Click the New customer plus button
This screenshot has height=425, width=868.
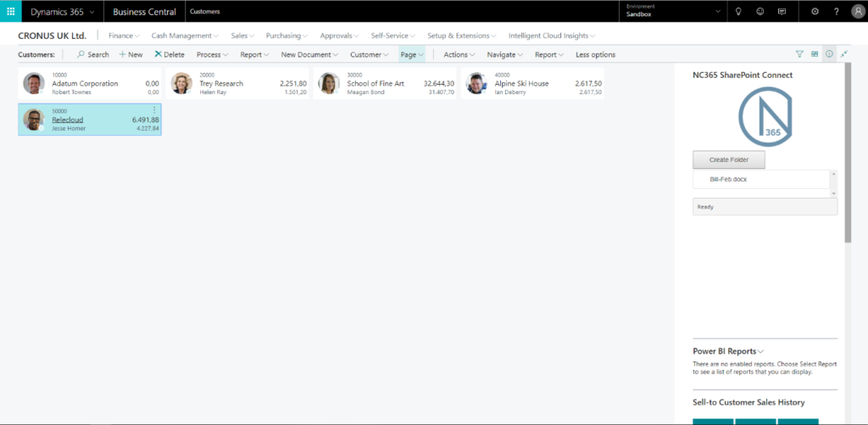pyautogui.click(x=131, y=54)
